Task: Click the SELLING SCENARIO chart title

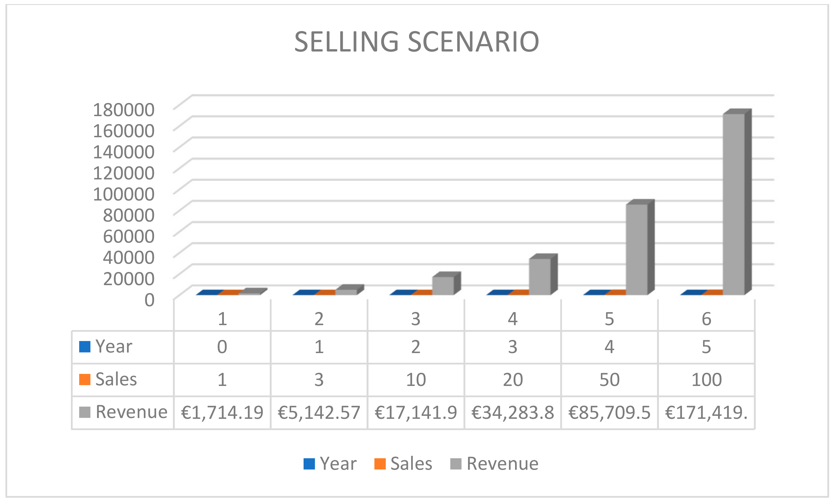Action: click(417, 42)
